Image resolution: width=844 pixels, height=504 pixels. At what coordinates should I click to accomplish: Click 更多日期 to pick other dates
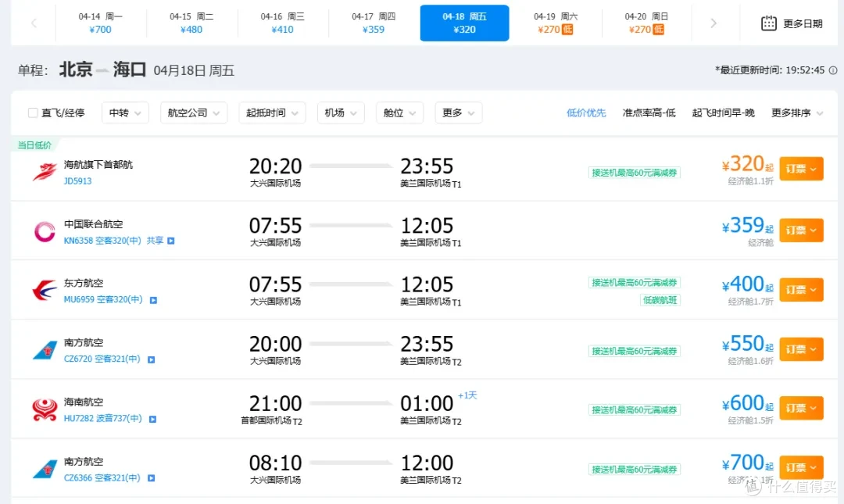[803, 23]
